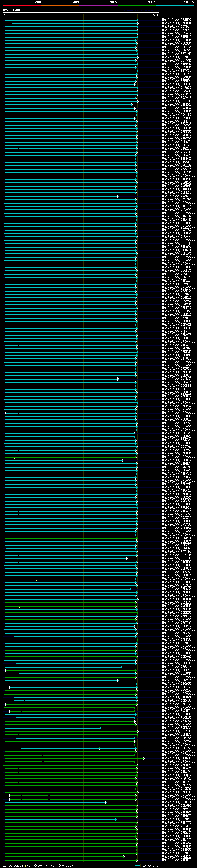Click hit name UniRef100_Q95V38

pyautogui.click(x=177, y=525)
